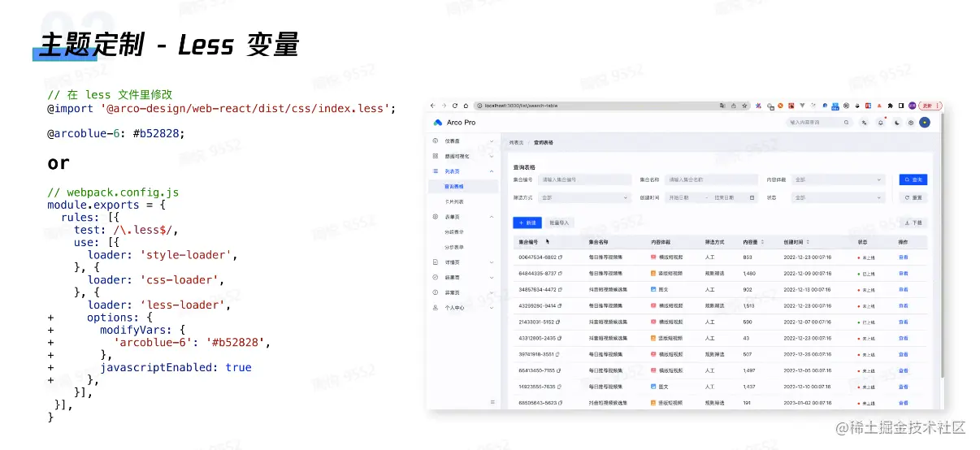Click the blue 新建 button
Screen dimensions: 980x450
point(527,223)
